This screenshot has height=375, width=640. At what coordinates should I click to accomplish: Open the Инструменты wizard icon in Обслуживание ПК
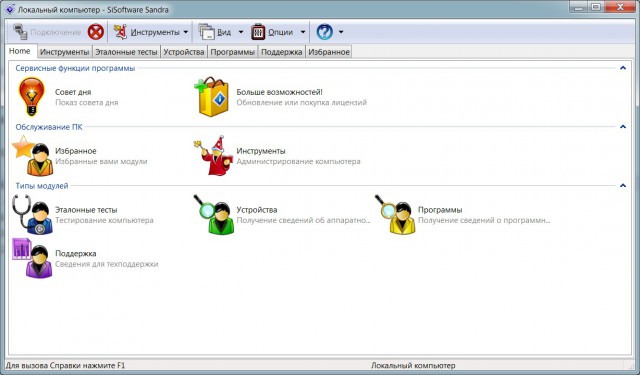[213, 156]
